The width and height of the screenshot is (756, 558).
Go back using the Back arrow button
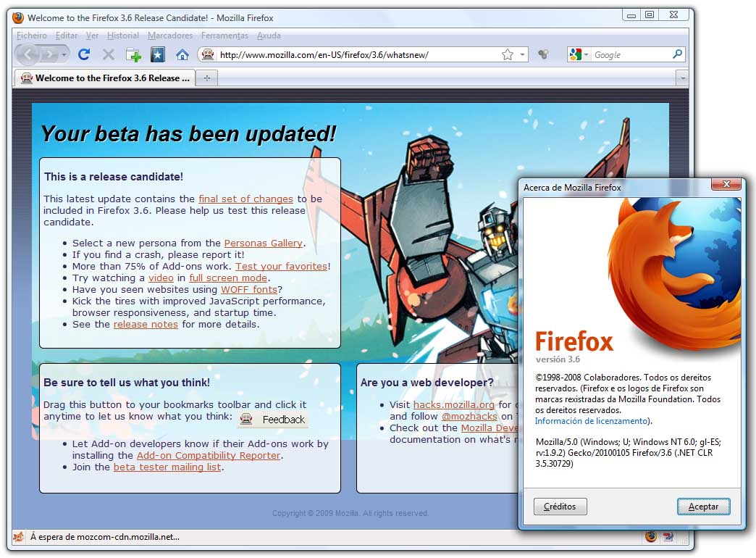click(x=28, y=54)
